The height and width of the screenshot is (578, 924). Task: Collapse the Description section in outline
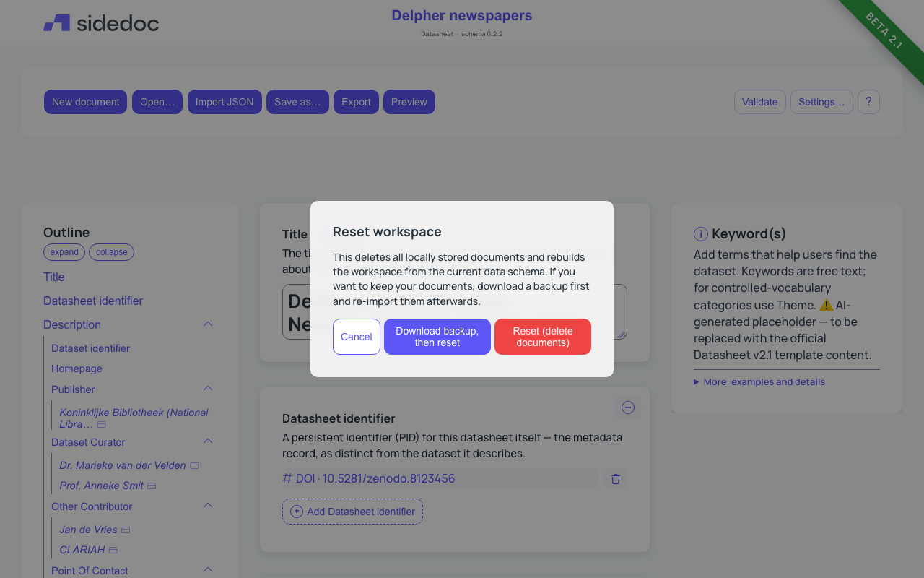click(208, 324)
